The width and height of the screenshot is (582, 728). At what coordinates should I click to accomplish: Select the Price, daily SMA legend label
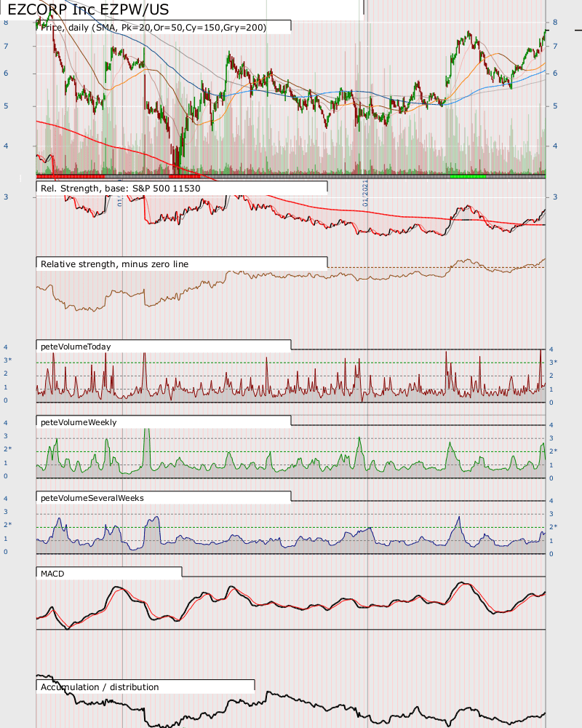click(154, 28)
